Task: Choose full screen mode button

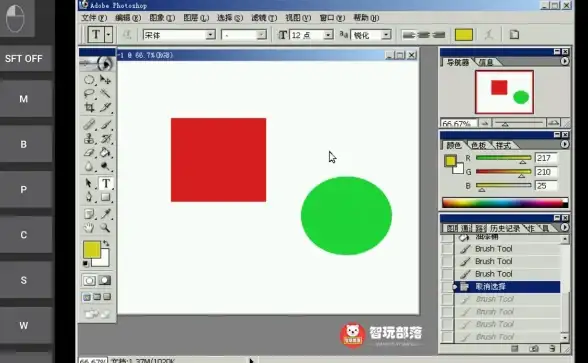Action: click(x=107, y=297)
